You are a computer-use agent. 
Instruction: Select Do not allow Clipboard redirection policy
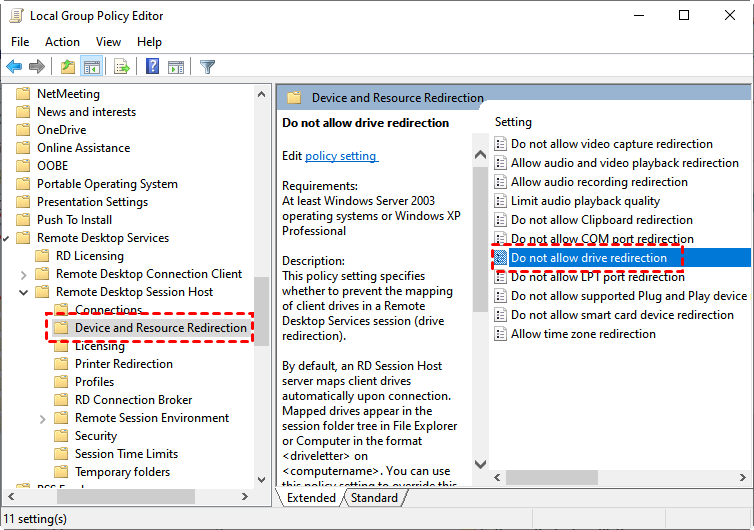[601, 220]
